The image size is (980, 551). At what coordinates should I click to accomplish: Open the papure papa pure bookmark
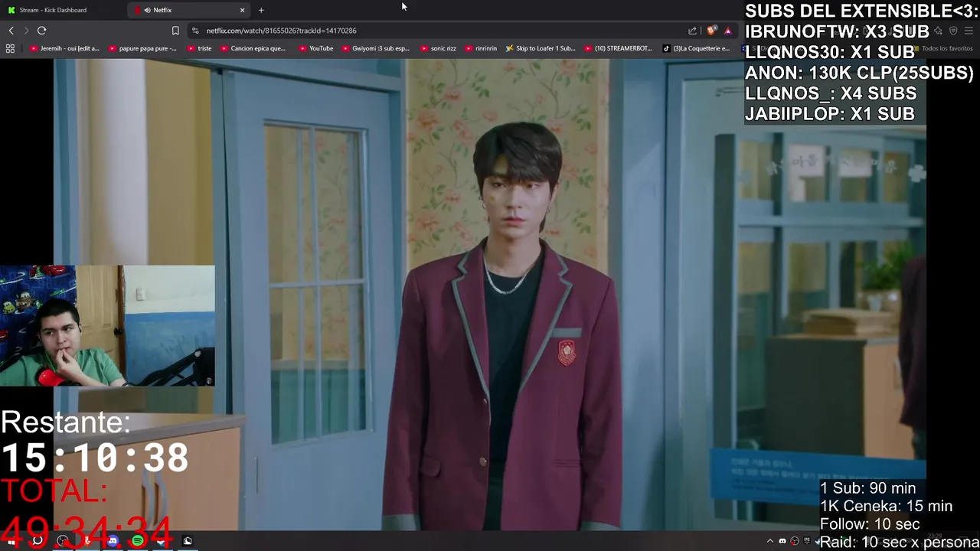[142, 48]
